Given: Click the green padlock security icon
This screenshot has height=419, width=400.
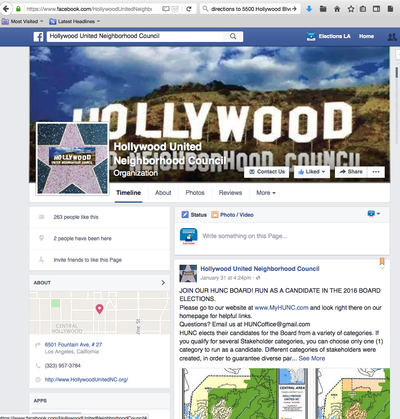Looking at the screenshot, I should [x=19, y=9].
